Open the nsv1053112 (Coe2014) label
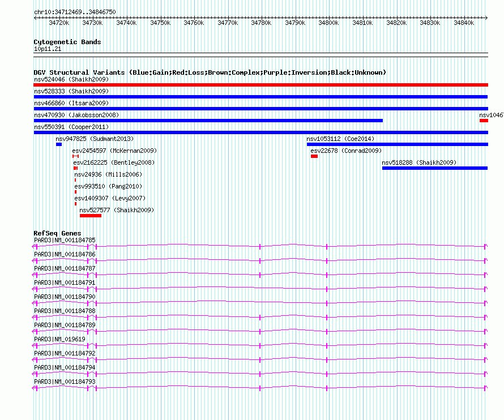The height and width of the screenshot is (420, 504). 340,139
